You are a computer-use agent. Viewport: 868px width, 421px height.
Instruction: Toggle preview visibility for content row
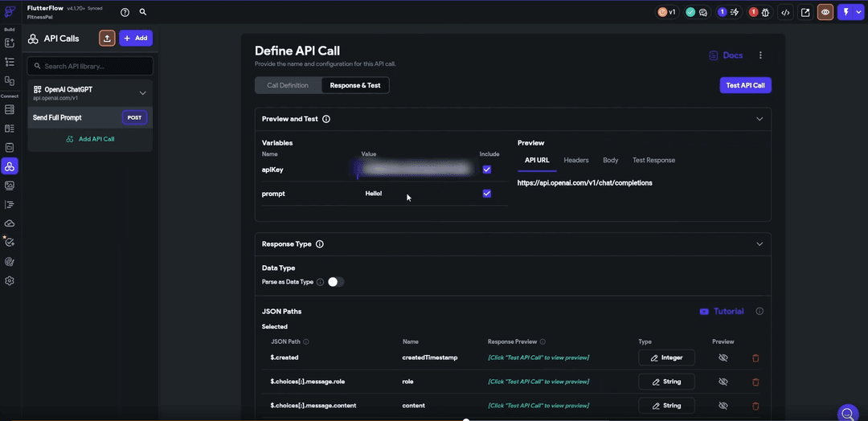point(723,406)
